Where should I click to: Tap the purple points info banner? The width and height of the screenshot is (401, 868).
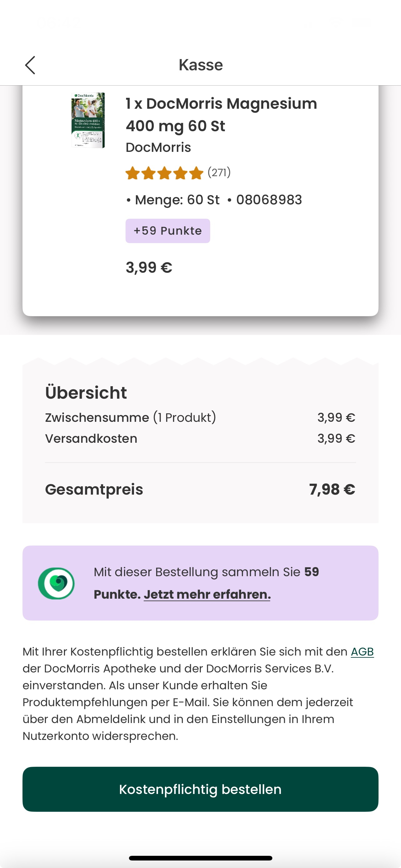pyautogui.click(x=200, y=583)
